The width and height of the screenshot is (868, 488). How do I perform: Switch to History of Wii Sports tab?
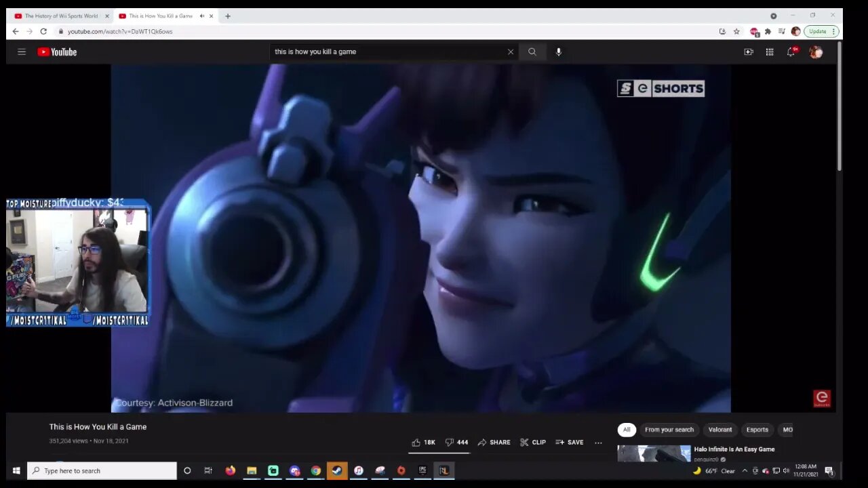pos(61,16)
